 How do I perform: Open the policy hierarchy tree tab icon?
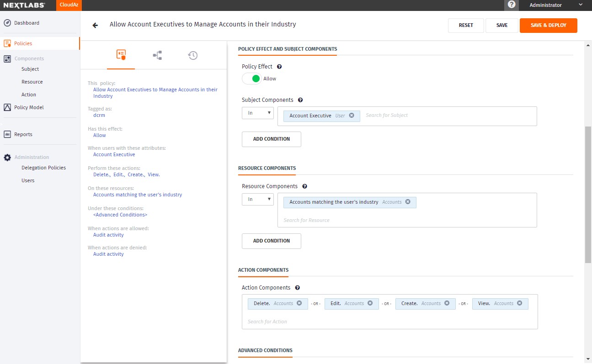[157, 55]
